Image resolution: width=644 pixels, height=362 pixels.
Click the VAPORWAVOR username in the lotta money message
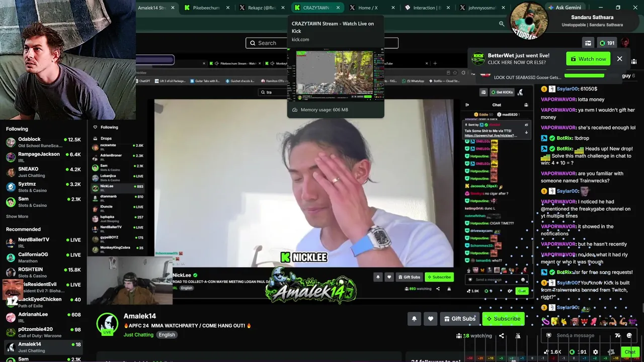pos(558,100)
